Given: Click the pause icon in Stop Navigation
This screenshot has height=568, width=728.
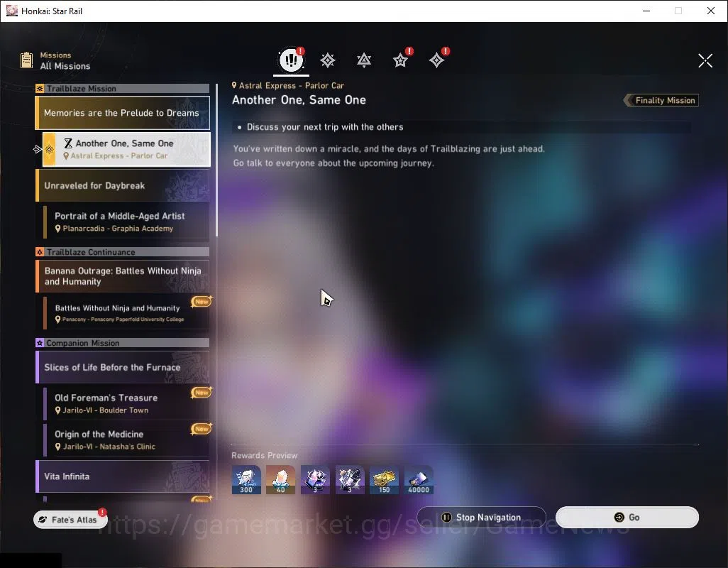Looking at the screenshot, I should point(446,517).
